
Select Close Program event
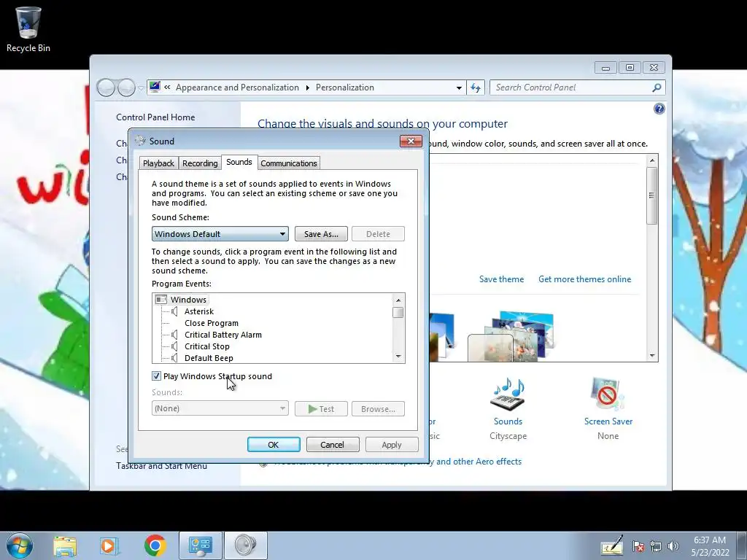pos(212,323)
